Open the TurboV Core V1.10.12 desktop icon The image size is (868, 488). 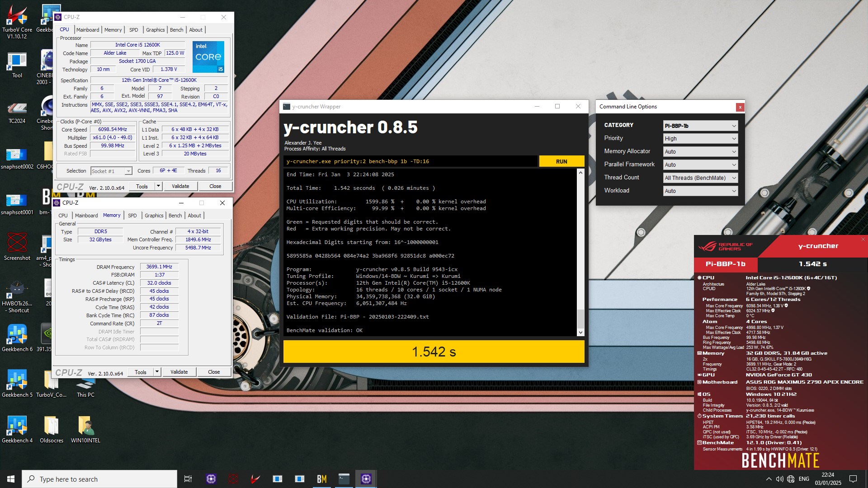coord(17,21)
